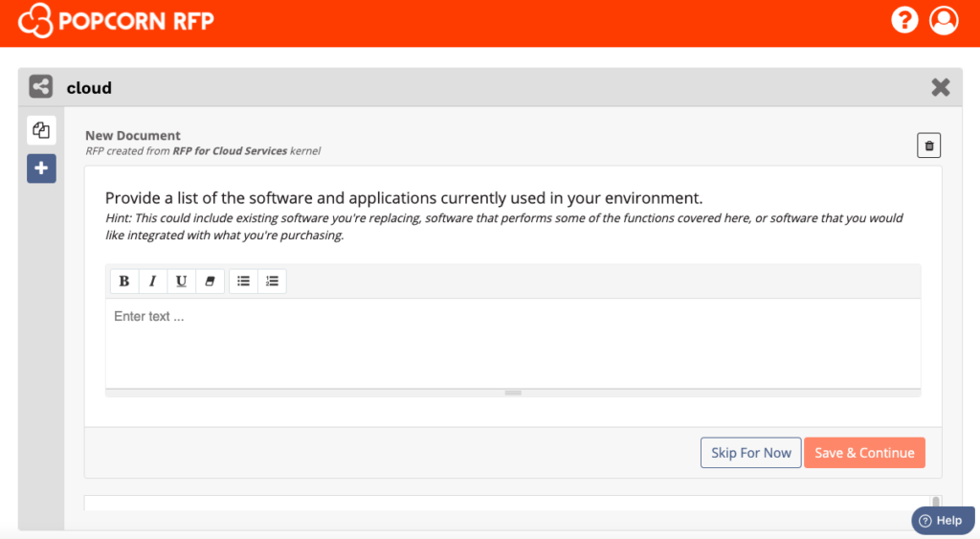Delete the document using the trash icon
Viewport: 980px width, 539px height.
click(928, 146)
